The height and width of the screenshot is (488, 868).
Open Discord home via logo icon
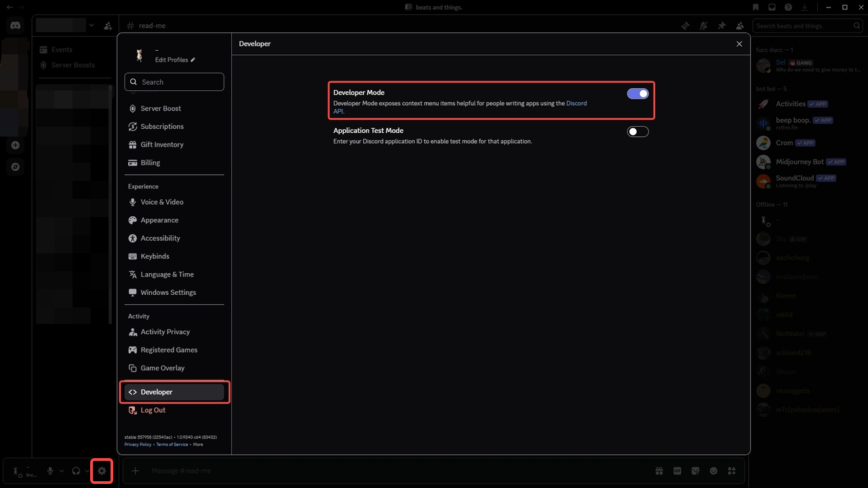coord(15,26)
